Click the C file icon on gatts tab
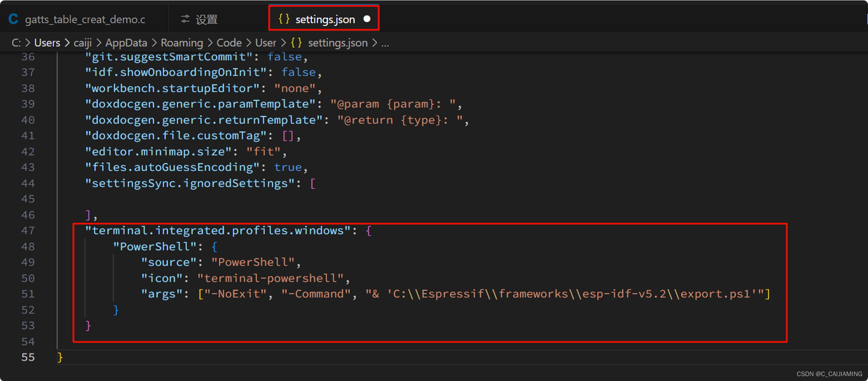 (14, 19)
